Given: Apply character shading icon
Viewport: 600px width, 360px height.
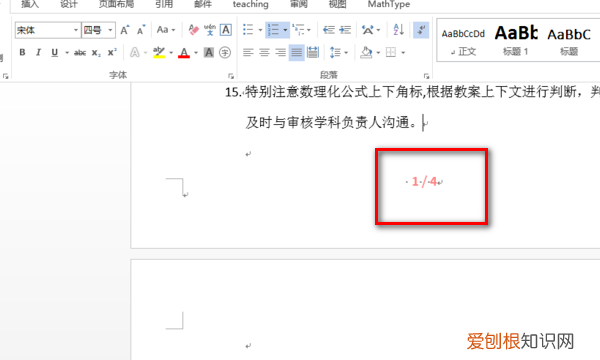Looking at the screenshot, I should pos(209,52).
